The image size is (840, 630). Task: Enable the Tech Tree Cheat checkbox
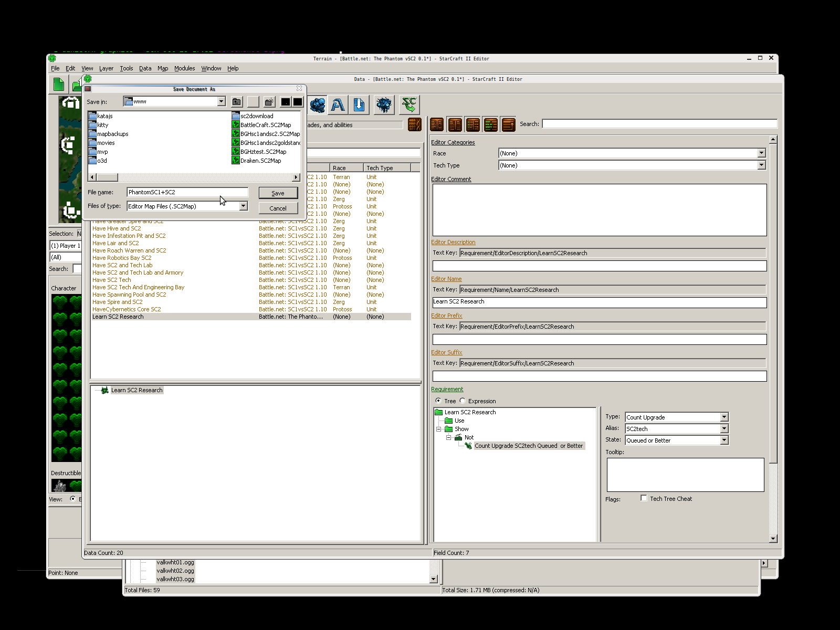(x=644, y=498)
